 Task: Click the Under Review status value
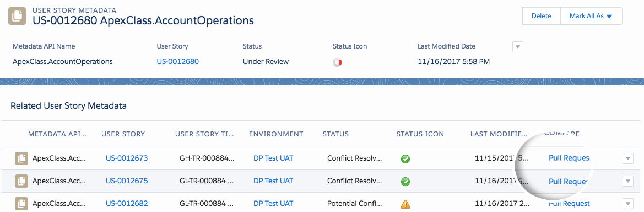point(266,62)
